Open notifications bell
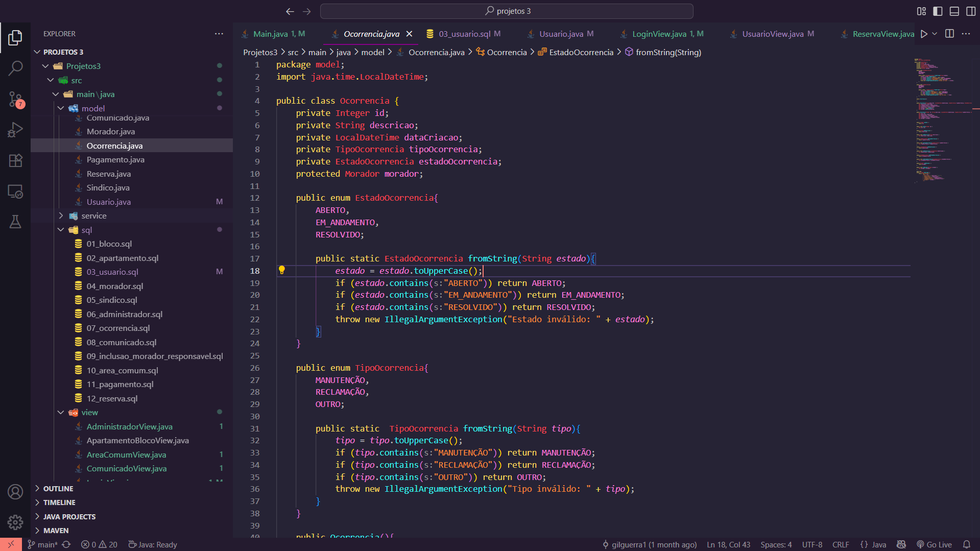Image resolution: width=980 pixels, height=551 pixels. [966, 544]
